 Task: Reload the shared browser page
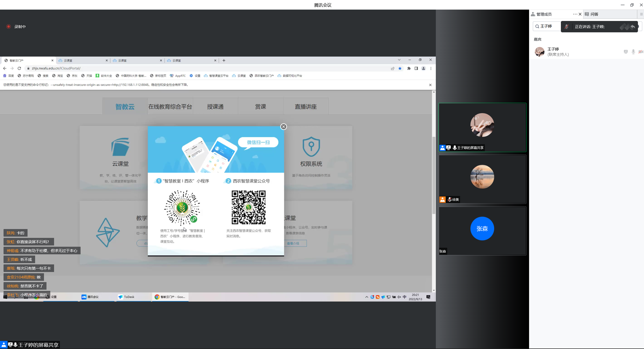click(19, 68)
